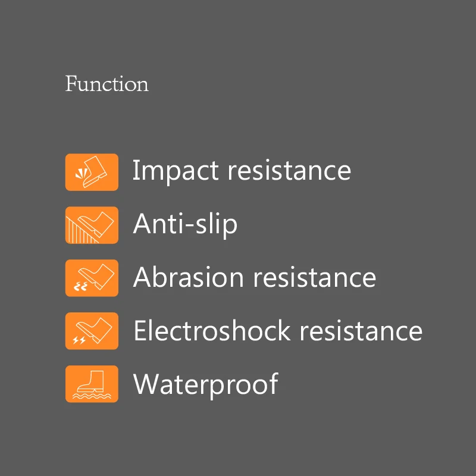The image size is (476, 476).
Task: Click the "Function" heading
Action: pos(107,83)
